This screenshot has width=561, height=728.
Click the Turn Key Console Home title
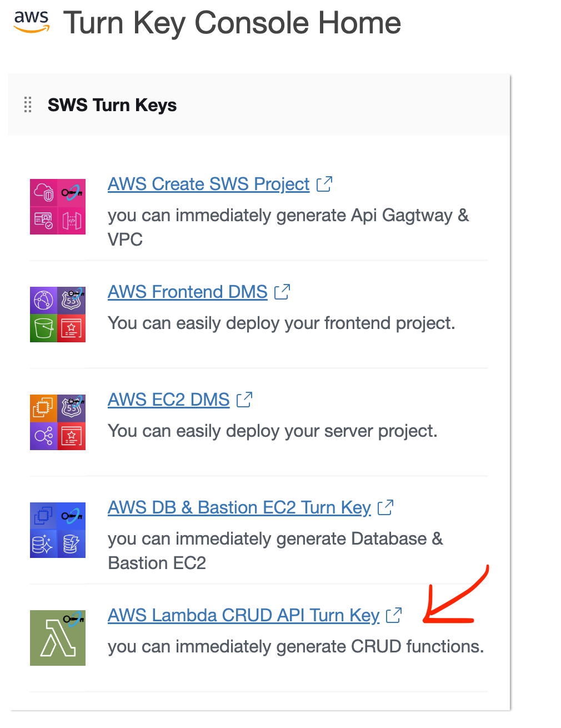click(x=232, y=23)
